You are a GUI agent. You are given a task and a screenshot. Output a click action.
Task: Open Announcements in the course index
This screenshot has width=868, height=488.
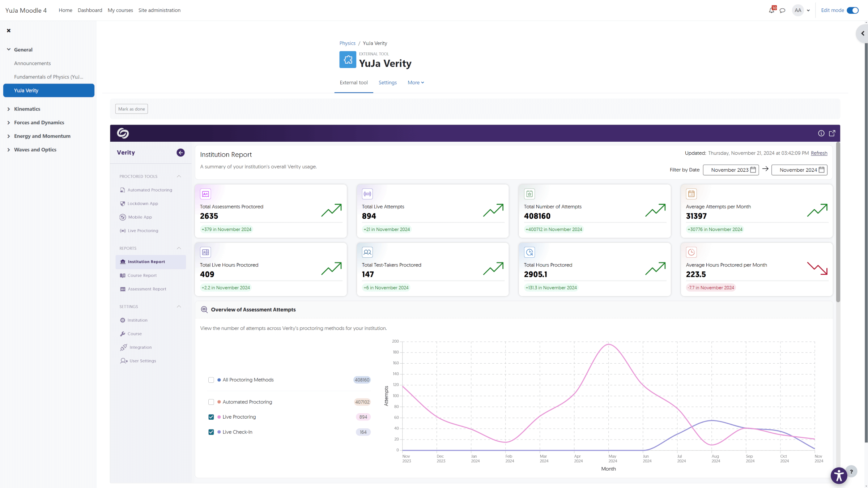(33, 63)
